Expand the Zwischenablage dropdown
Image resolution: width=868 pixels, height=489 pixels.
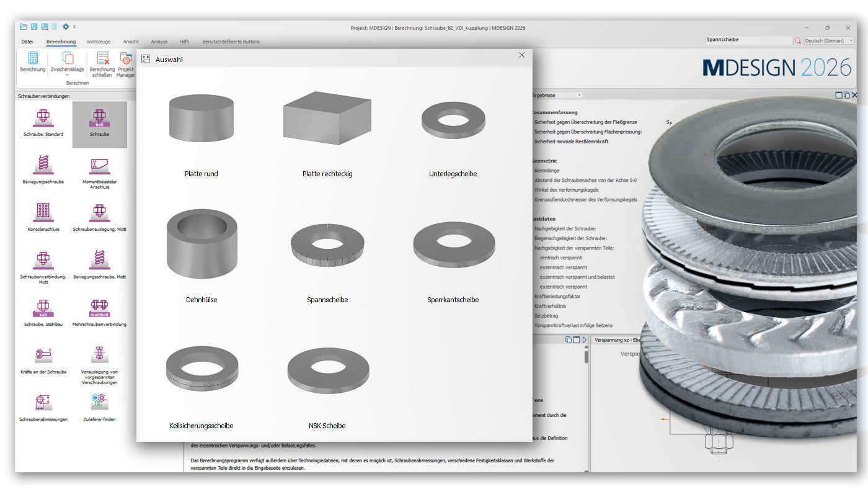click(x=68, y=75)
